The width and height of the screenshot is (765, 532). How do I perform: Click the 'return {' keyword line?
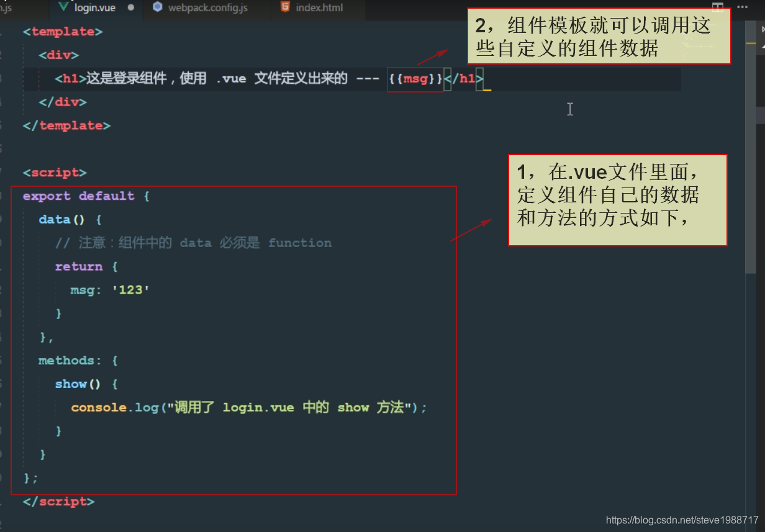[86, 267]
